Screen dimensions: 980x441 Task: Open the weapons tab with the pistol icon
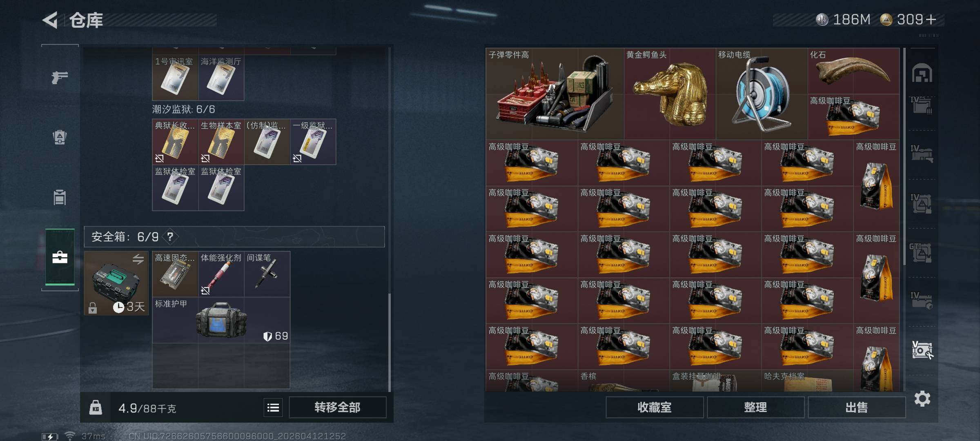pos(60,77)
